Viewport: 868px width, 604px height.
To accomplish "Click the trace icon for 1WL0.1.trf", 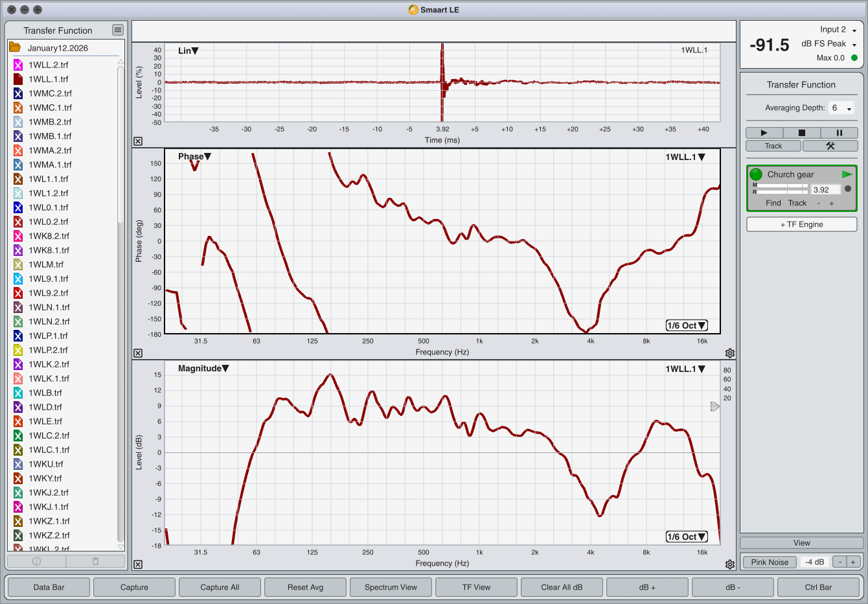I will (x=18, y=207).
